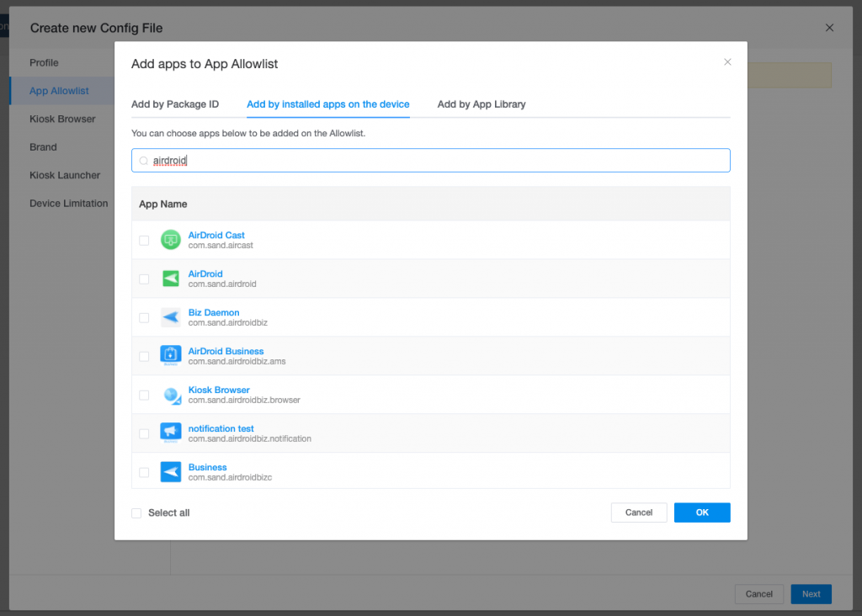Screen dimensions: 862x616
Task: Open the Brand sidebar section
Action: 44,146
